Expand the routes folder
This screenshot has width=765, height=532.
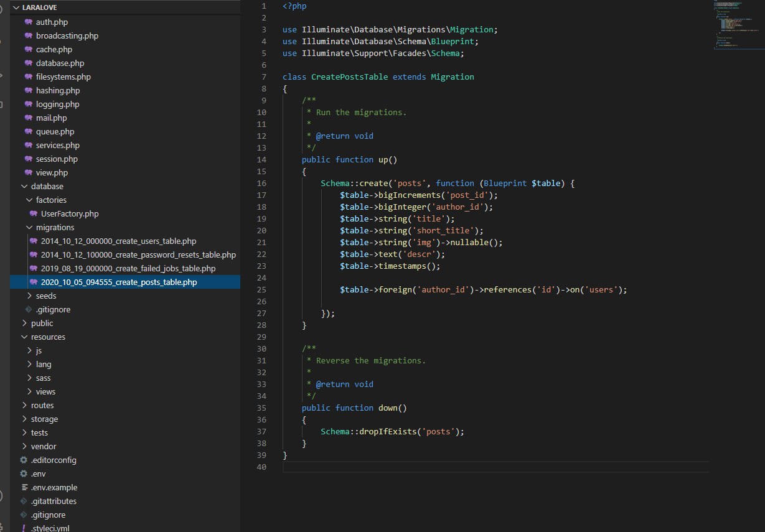24,405
